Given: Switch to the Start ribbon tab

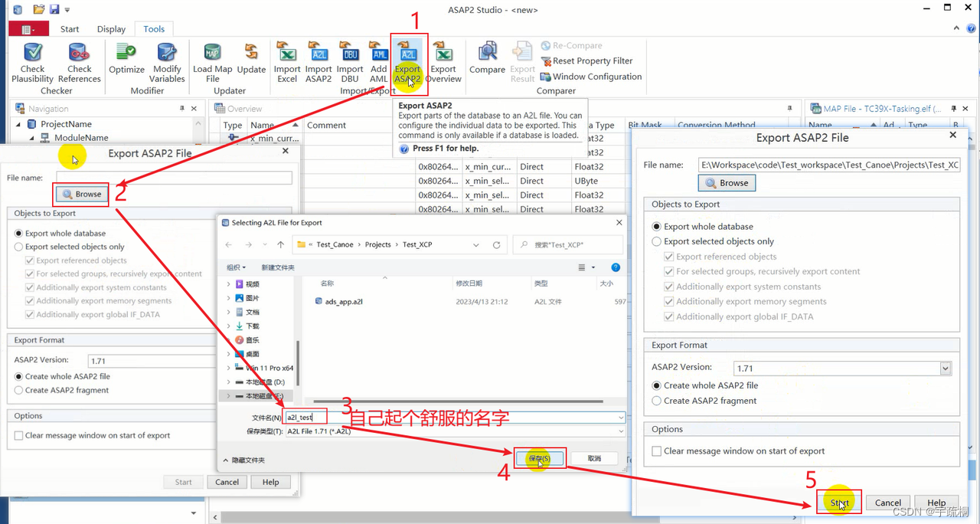Looking at the screenshot, I should click(x=70, y=29).
